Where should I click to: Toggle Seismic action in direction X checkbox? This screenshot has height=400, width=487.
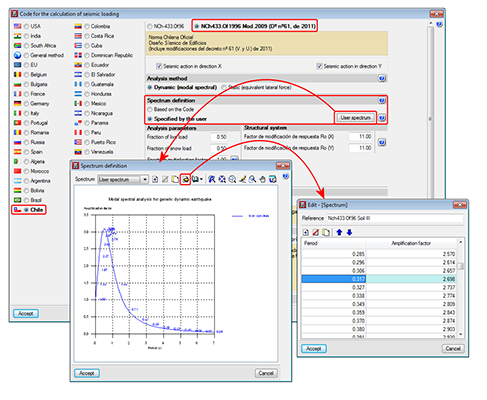(159, 66)
